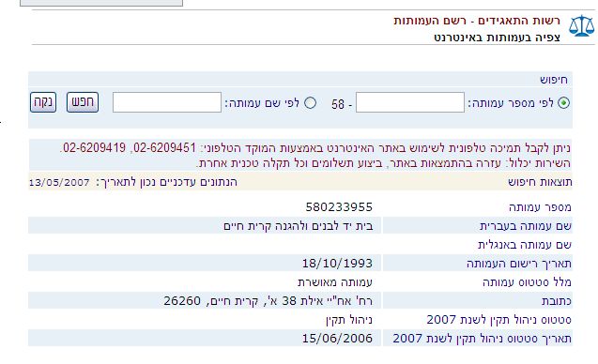The width and height of the screenshot is (598, 364).
Task: Click the association number 580233955
Action: [x=339, y=207]
